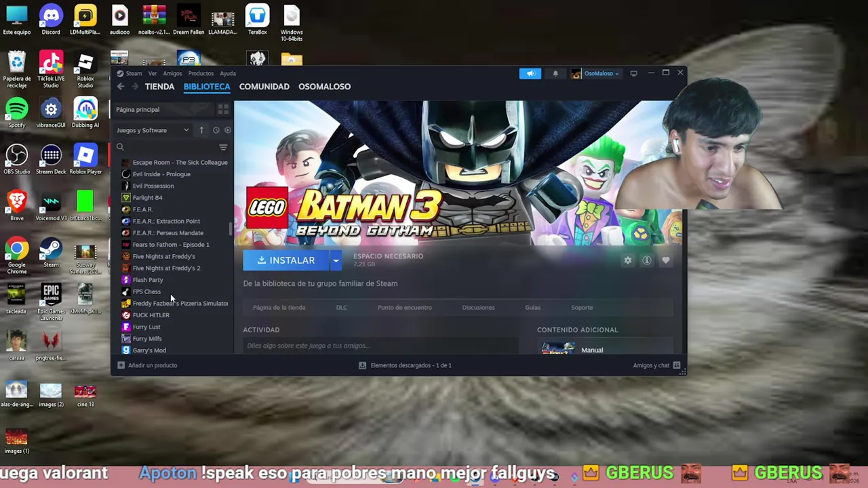Image resolution: width=868 pixels, height=488 pixels.
Task: Open Página de la tienda link
Action: [x=279, y=308]
